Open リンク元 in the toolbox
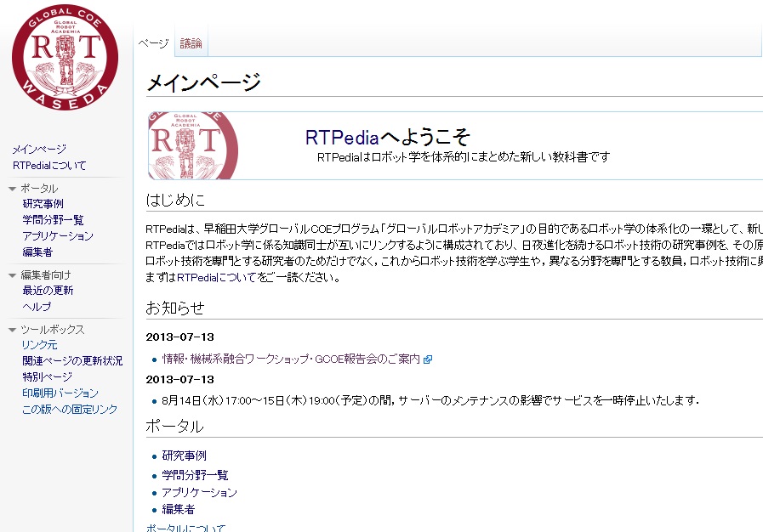Image resolution: width=763 pixels, height=532 pixels. 40,345
